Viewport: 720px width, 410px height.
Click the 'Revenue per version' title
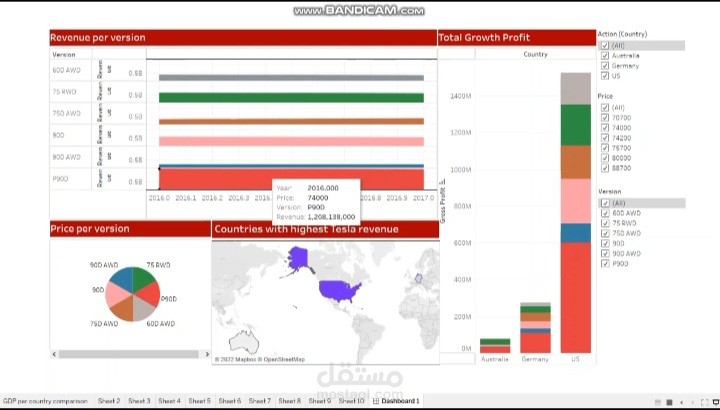click(98, 38)
